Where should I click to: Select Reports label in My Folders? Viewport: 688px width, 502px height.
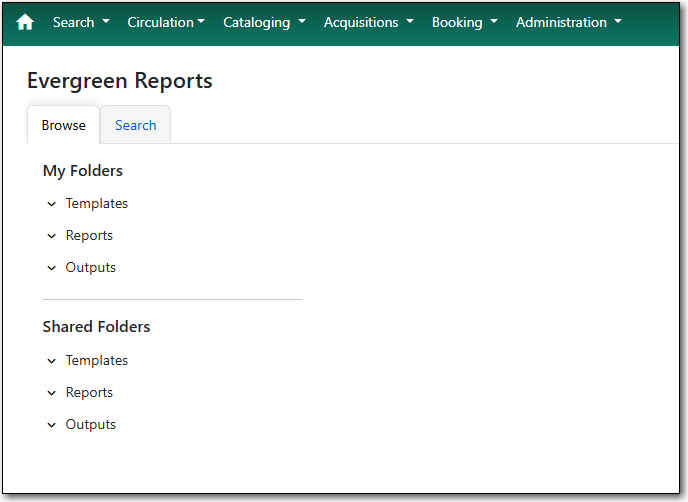pyautogui.click(x=89, y=236)
